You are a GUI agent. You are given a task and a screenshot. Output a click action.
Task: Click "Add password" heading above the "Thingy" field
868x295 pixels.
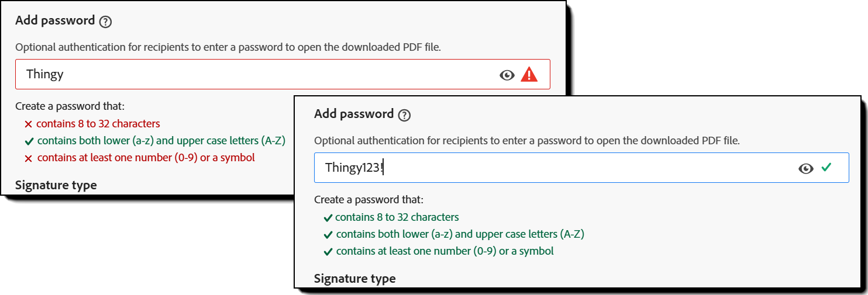tap(55, 20)
